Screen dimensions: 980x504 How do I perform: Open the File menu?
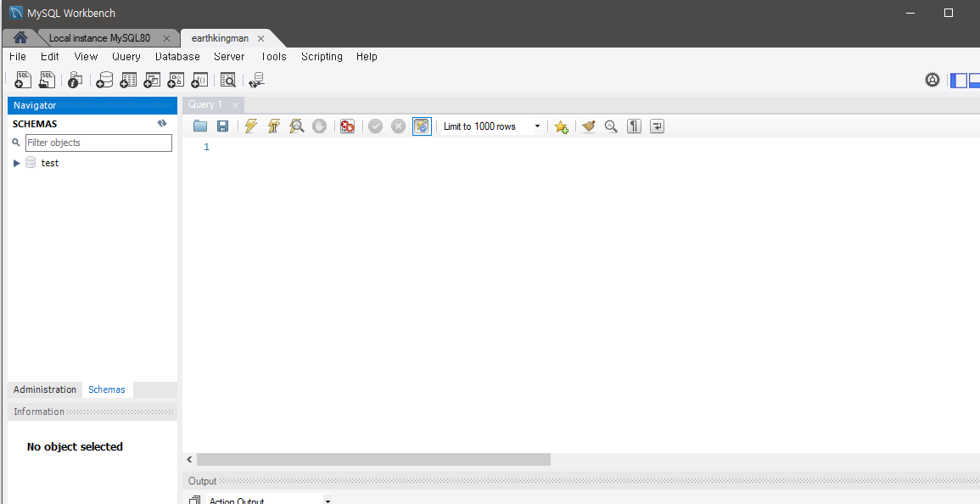[18, 56]
